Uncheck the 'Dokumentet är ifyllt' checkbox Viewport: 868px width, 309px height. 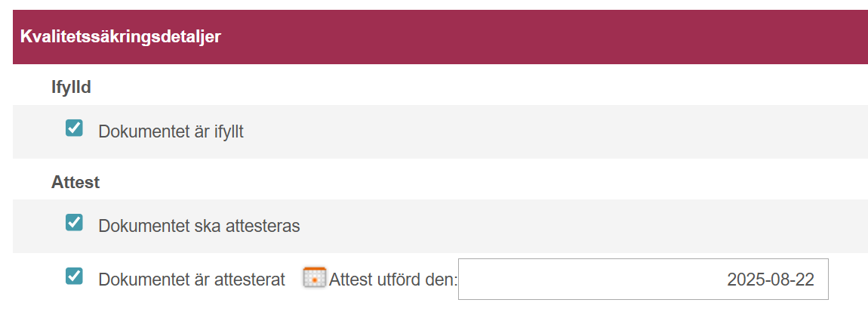[74, 128]
